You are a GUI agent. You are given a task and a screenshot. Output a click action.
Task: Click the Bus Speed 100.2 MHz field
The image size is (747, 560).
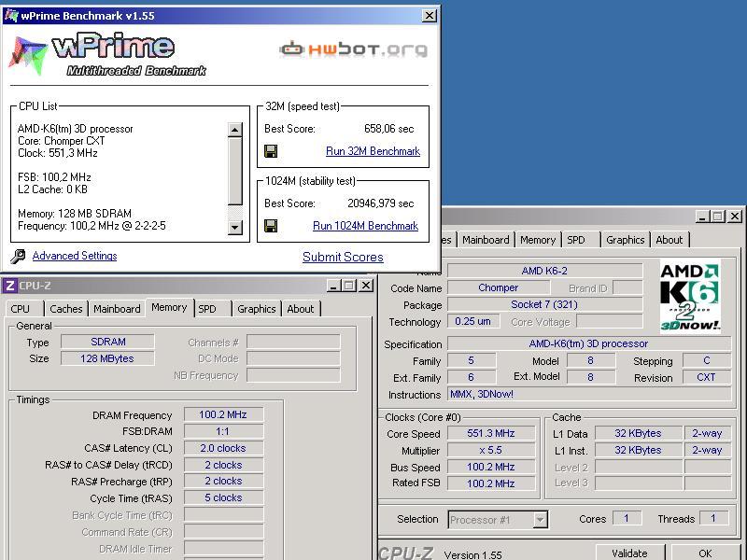point(491,467)
